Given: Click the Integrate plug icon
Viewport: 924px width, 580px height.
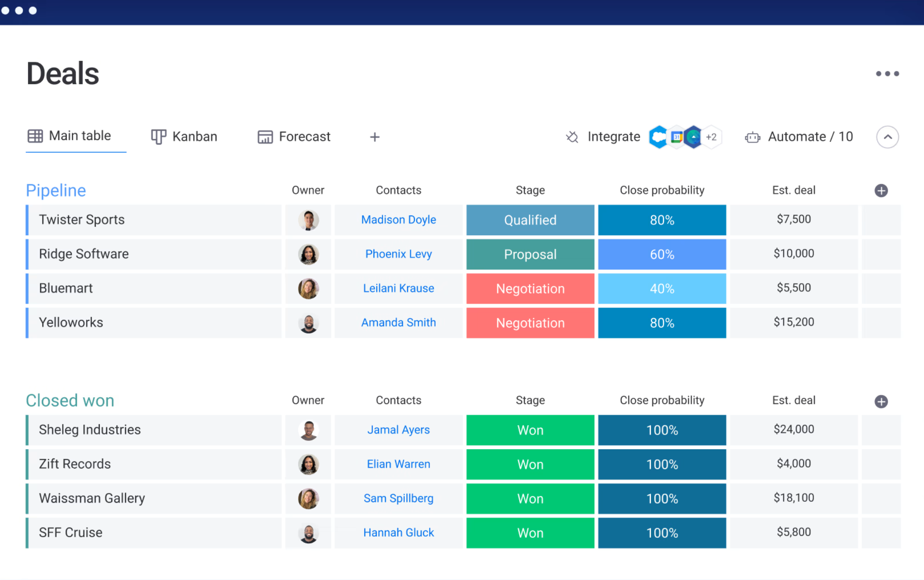Looking at the screenshot, I should pos(572,137).
